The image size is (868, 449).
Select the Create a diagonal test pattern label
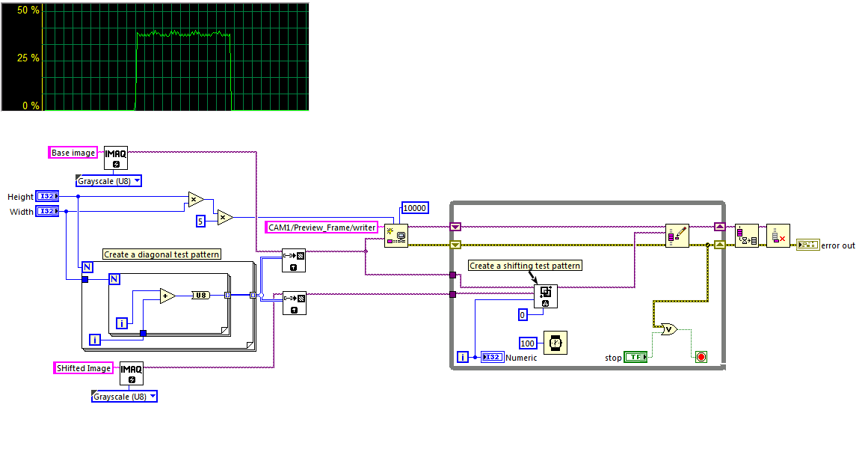(x=161, y=254)
